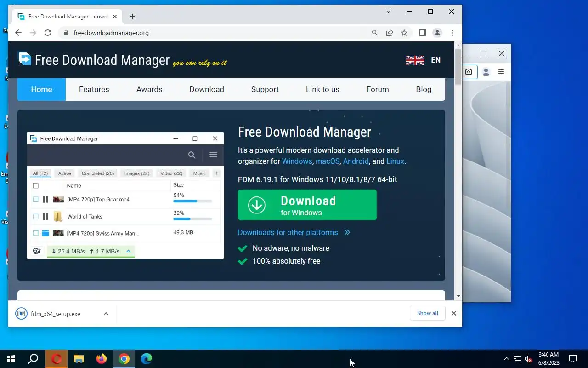Follow the Windows platform link

click(297, 161)
